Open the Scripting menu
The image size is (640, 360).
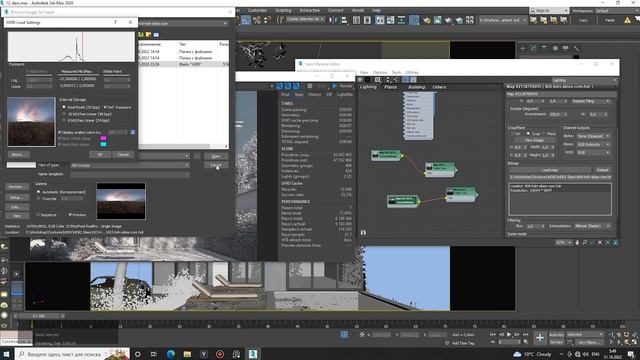(x=283, y=10)
